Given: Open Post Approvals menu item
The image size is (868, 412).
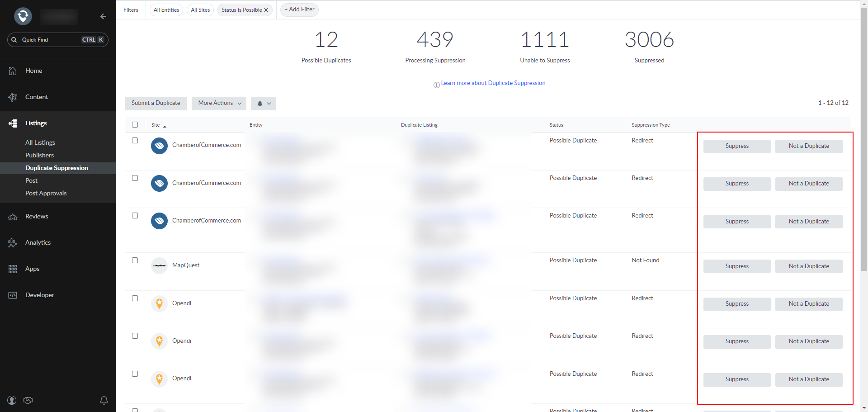Looking at the screenshot, I should 46,193.
